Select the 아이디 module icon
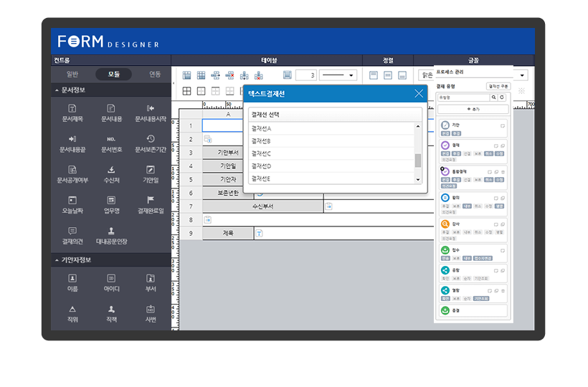The image size is (588, 387). pyautogui.click(x=111, y=278)
